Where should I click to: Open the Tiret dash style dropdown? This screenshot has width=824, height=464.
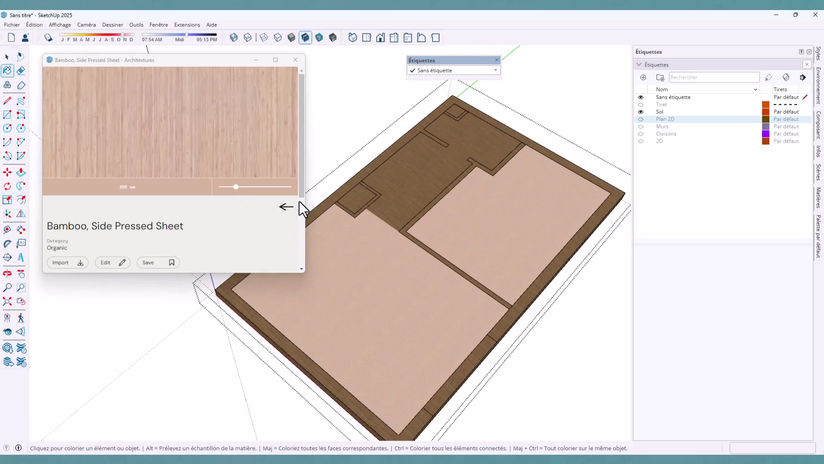tap(786, 105)
